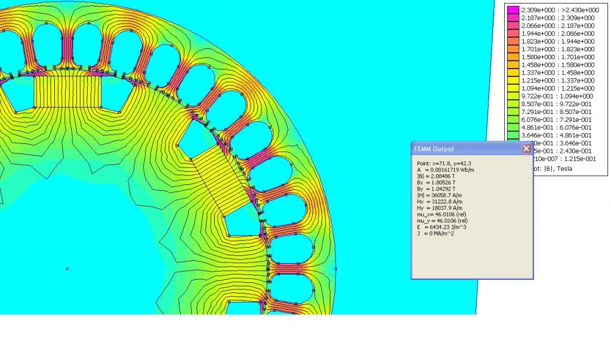Click legend text '3.646e-001 : 4.861e-001'
The width and height of the screenshot is (611, 364).
point(557,135)
